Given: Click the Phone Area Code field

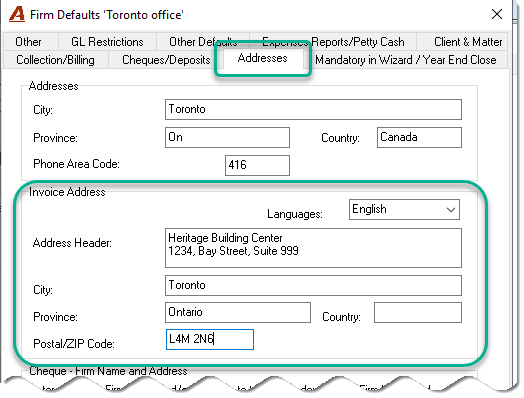Looking at the screenshot, I should [x=257, y=165].
